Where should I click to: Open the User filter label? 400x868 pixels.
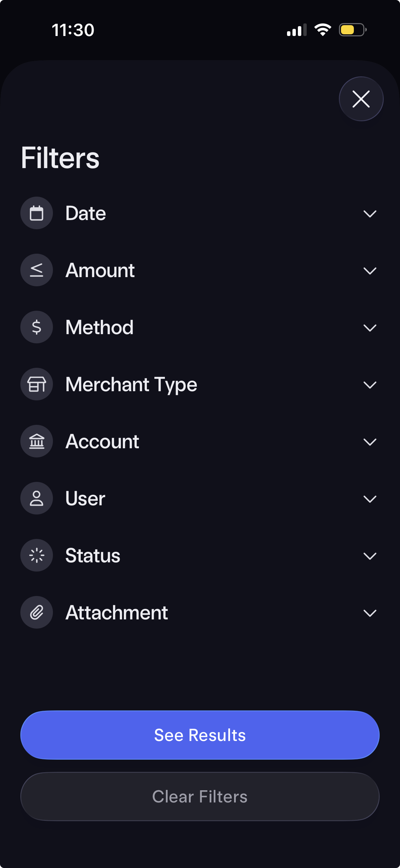[x=85, y=499]
